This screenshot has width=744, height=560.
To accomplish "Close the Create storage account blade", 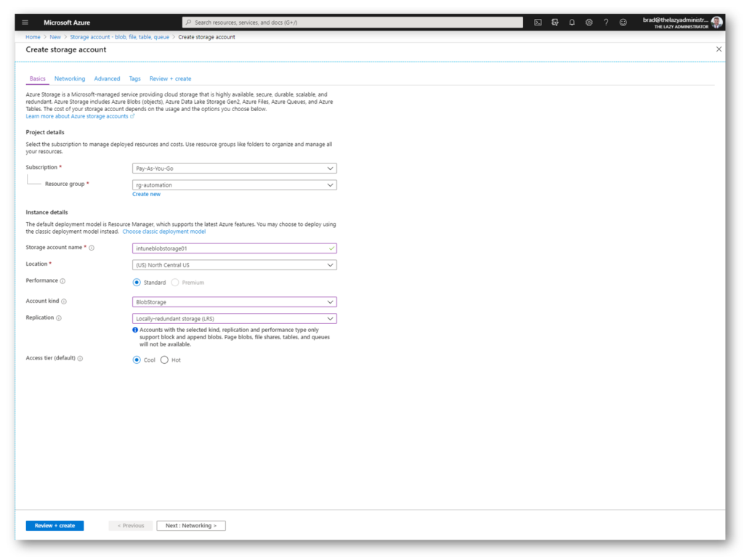I will click(719, 49).
